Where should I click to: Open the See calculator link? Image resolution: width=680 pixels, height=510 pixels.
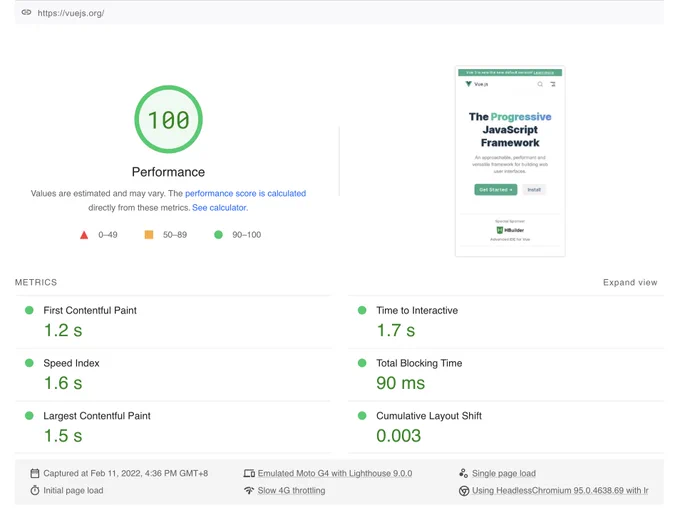[x=220, y=208]
